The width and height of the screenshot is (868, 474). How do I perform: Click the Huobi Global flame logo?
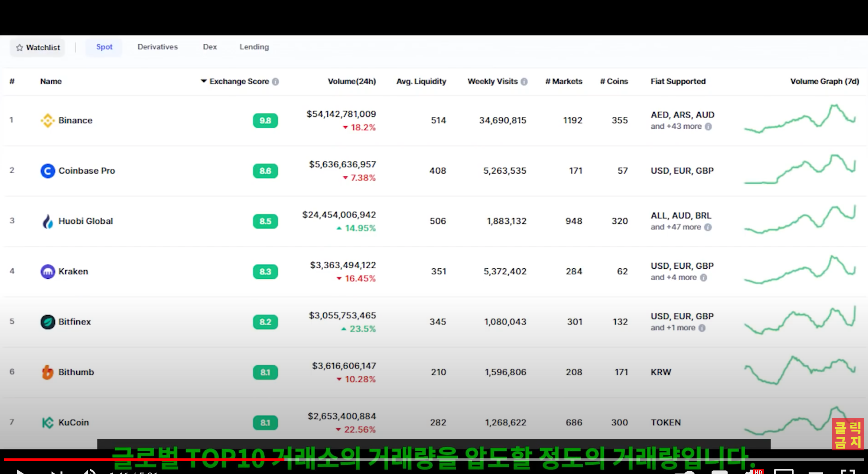(48, 221)
